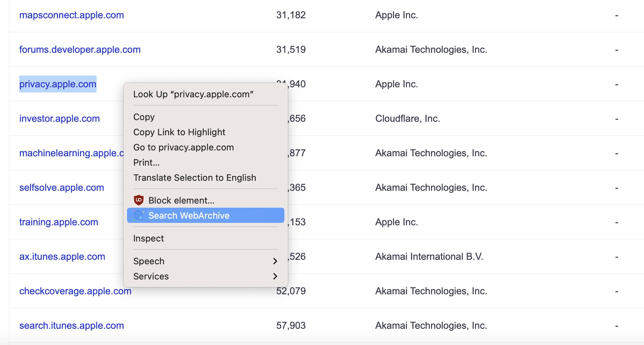Click the highlighted privacy.apple.com link
Screen dimensions: 644x345
(58, 84)
